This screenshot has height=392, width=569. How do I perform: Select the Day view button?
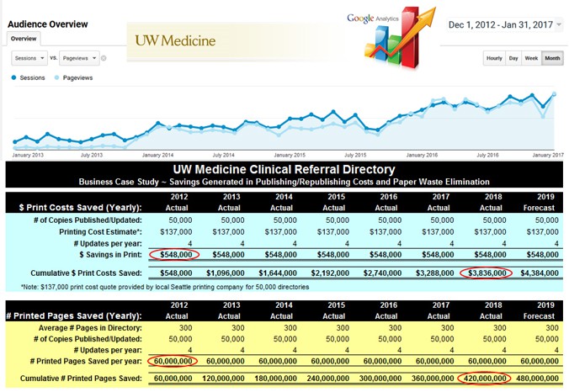click(513, 58)
